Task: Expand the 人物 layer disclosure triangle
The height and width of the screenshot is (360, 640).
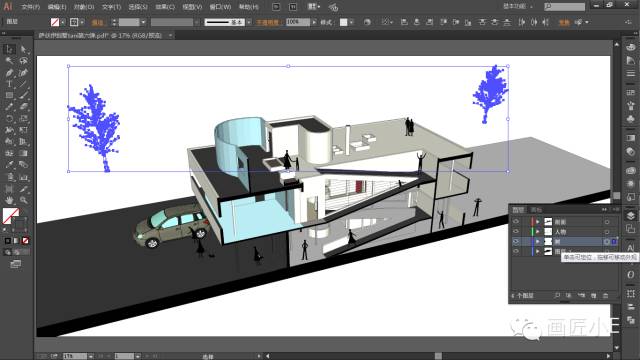Action: pos(538,231)
